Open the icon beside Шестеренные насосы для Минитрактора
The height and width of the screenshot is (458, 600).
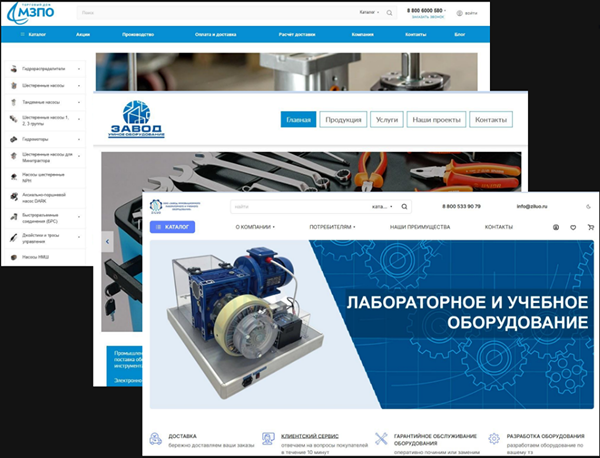pos(14,156)
